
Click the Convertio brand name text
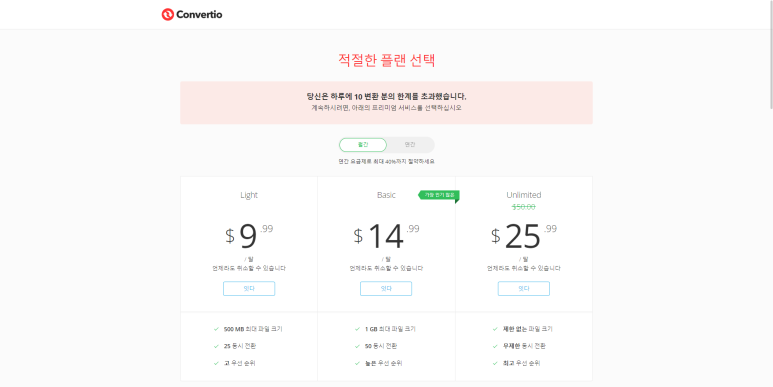[x=199, y=15]
